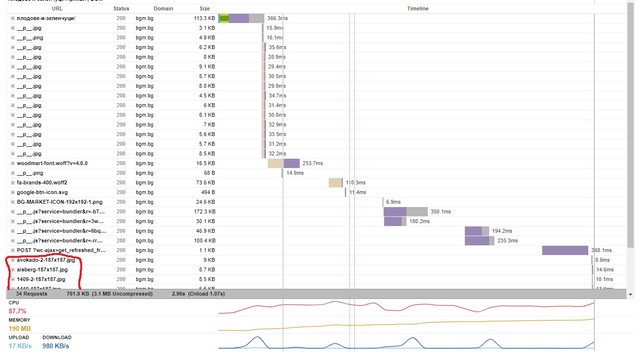The height and width of the screenshot is (363, 640).
Task: Click the 253.7ms woodmart font timing bar
Action: 284,163
